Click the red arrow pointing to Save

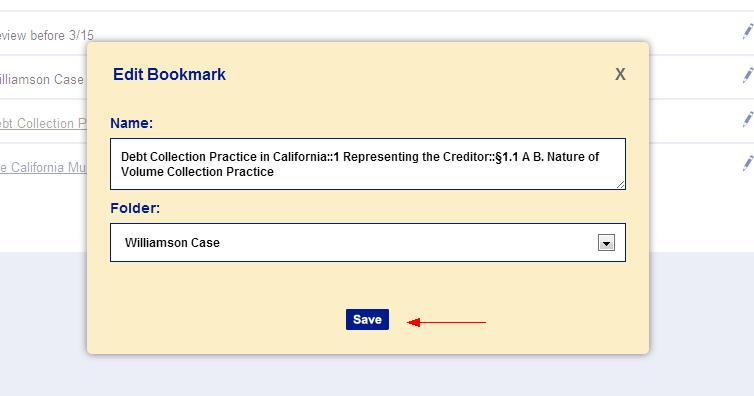click(446, 322)
